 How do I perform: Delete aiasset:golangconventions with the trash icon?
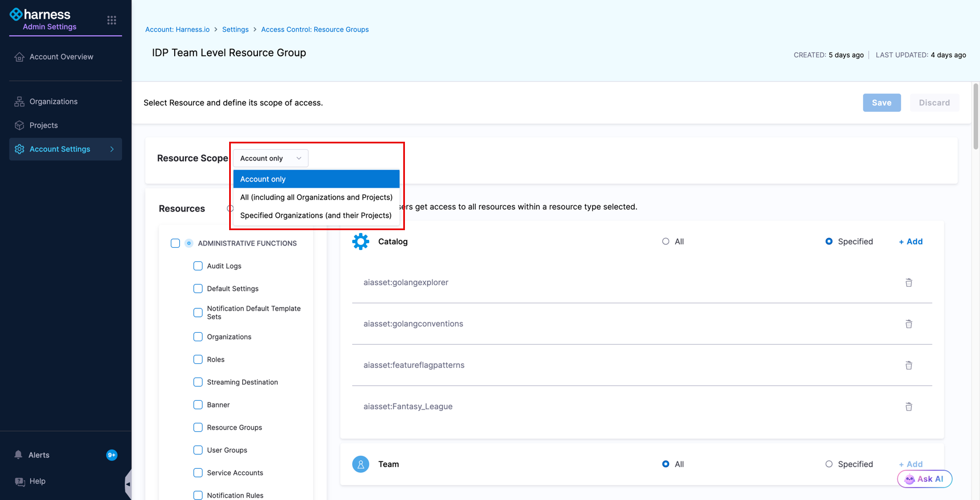click(909, 324)
